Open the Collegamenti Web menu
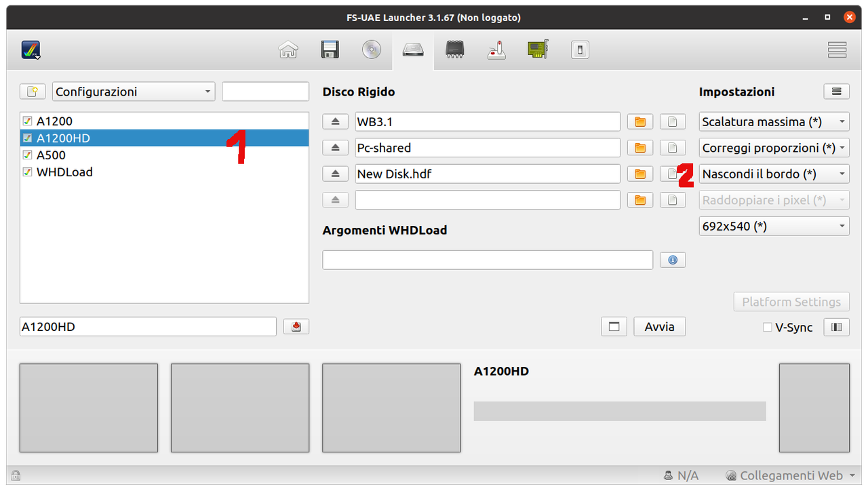868x491 pixels. (x=791, y=476)
